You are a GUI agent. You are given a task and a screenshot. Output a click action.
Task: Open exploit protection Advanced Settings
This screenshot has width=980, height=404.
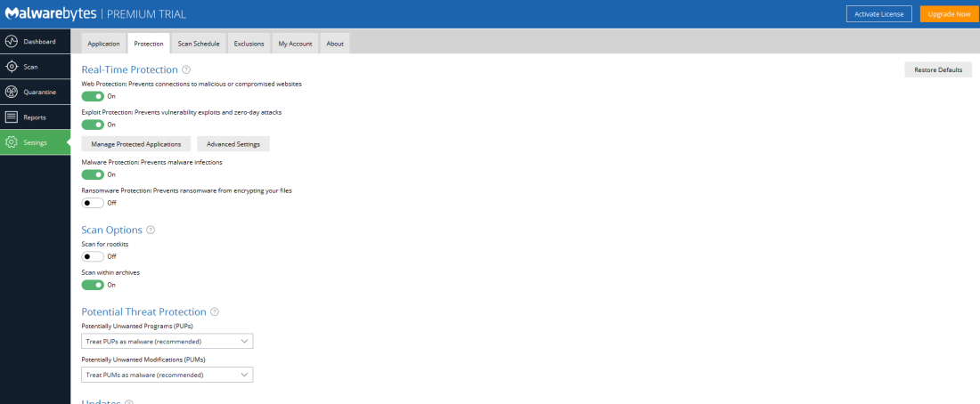click(x=233, y=143)
